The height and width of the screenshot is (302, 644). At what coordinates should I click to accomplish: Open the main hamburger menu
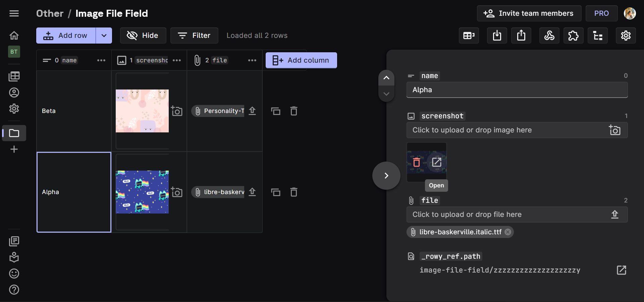[x=14, y=13]
